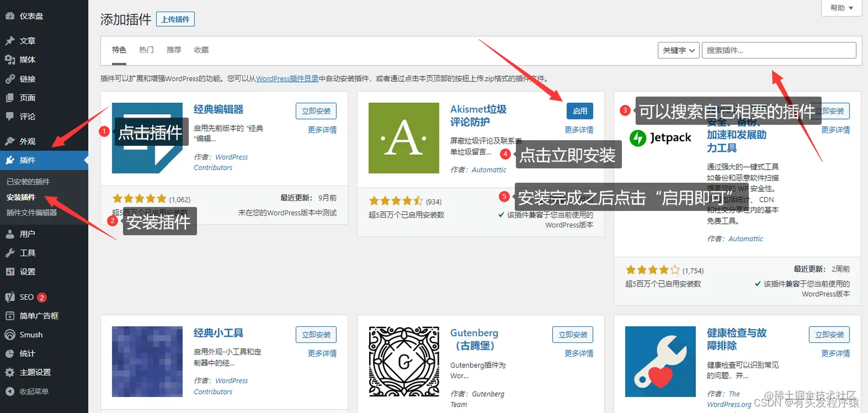Click the 评论 comment bubble icon
868x413 pixels.
[x=10, y=117]
